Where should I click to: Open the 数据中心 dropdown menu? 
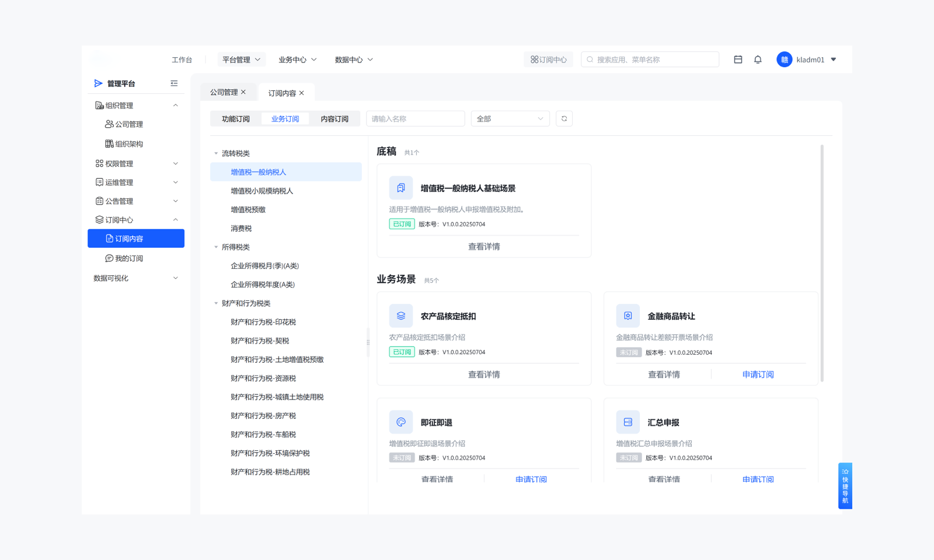[x=354, y=60]
